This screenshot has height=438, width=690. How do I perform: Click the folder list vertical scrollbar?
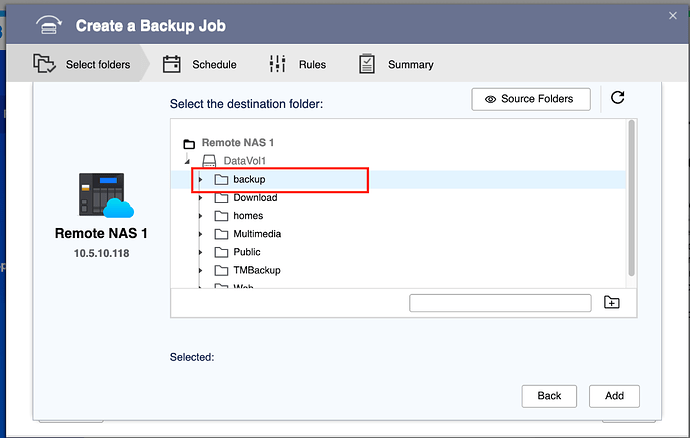pyautogui.click(x=631, y=198)
